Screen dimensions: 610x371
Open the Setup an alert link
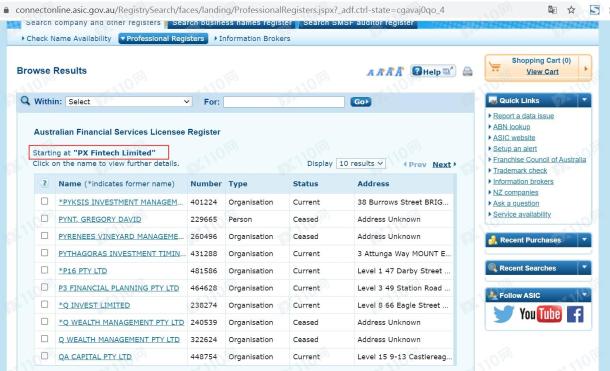pyautogui.click(x=515, y=148)
